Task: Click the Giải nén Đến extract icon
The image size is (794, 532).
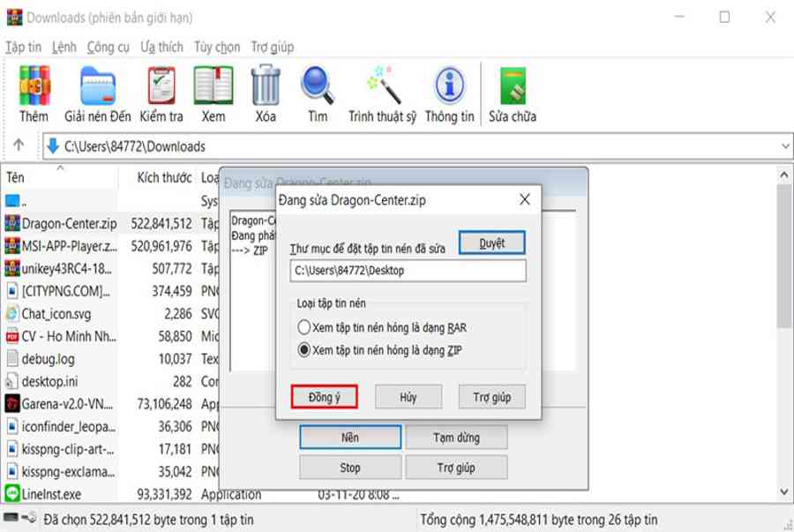Action: (x=97, y=86)
